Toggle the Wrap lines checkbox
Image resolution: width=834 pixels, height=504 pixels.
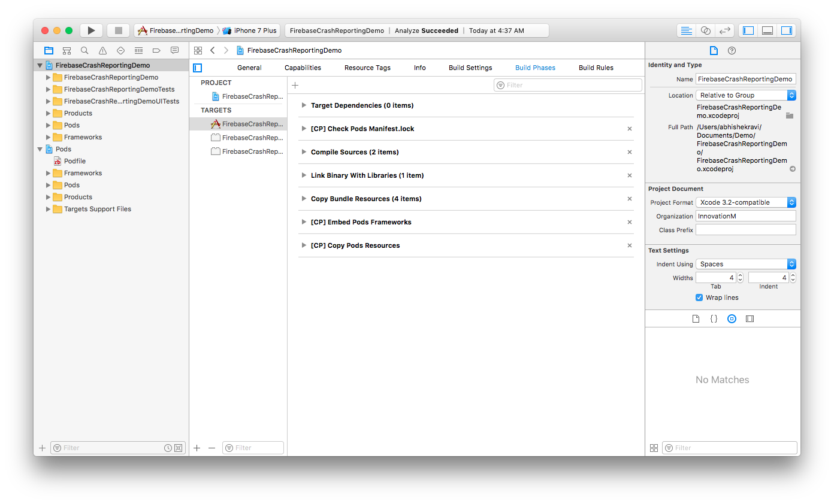(x=699, y=297)
